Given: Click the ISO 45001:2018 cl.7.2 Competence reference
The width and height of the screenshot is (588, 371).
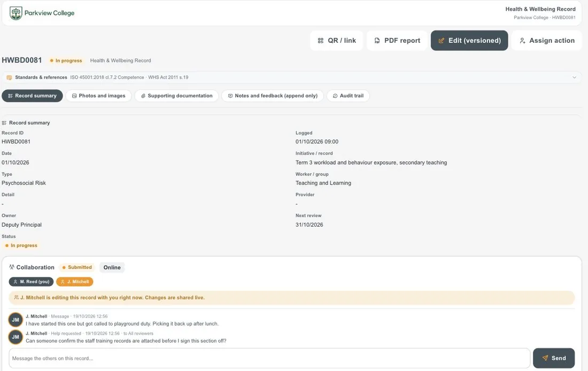Looking at the screenshot, I should tap(107, 78).
